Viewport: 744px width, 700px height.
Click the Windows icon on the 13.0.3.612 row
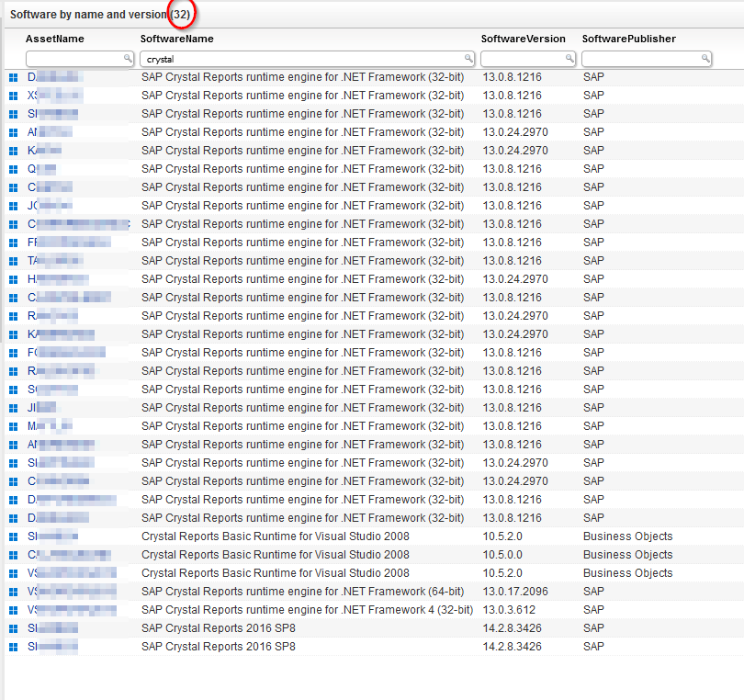point(13,610)
